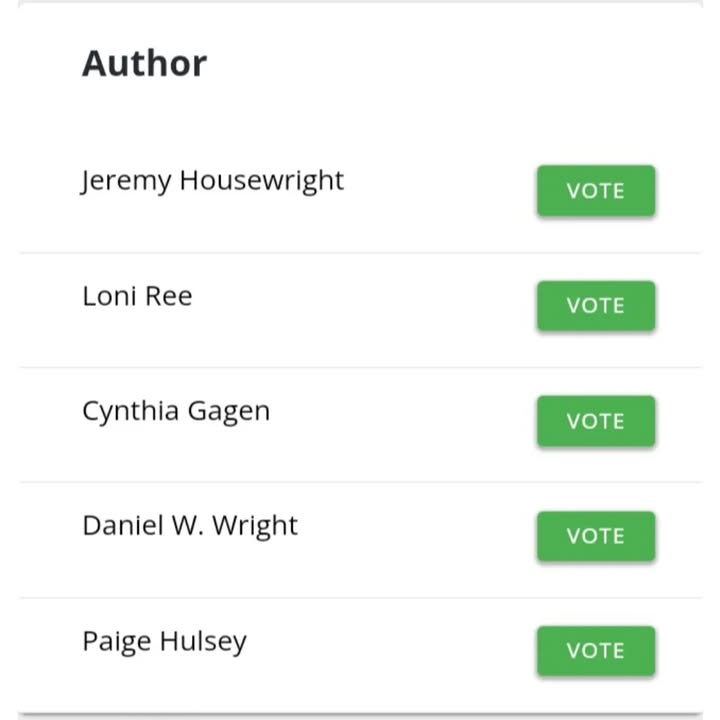
Task: Vote for Paige Hulsey
Action: [x=596, y=651]
